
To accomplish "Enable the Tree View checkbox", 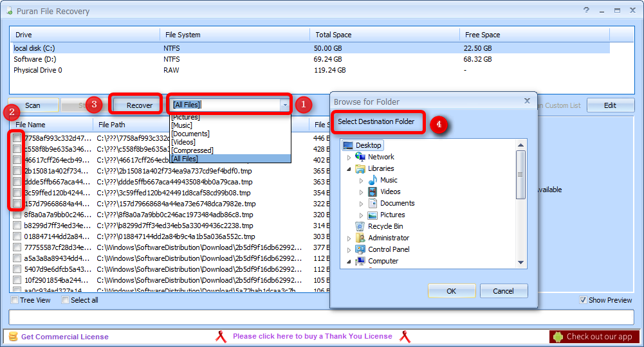I will coord(15,300).
